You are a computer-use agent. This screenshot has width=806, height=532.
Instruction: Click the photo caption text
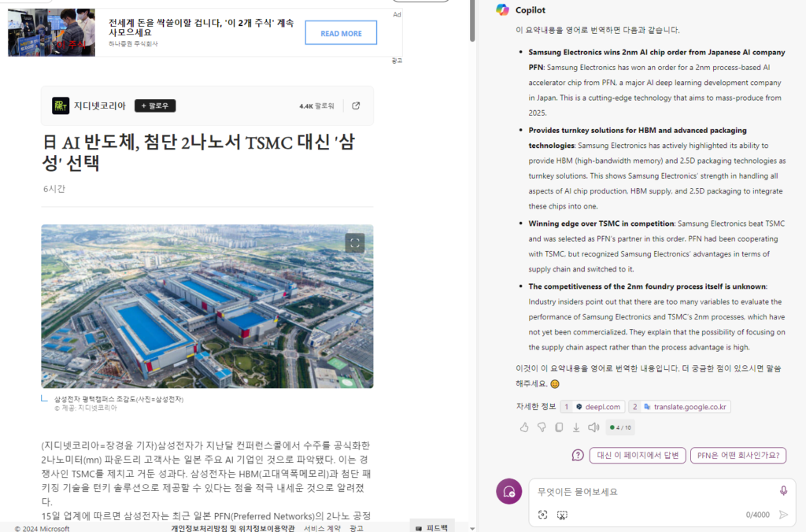[119, 399]
